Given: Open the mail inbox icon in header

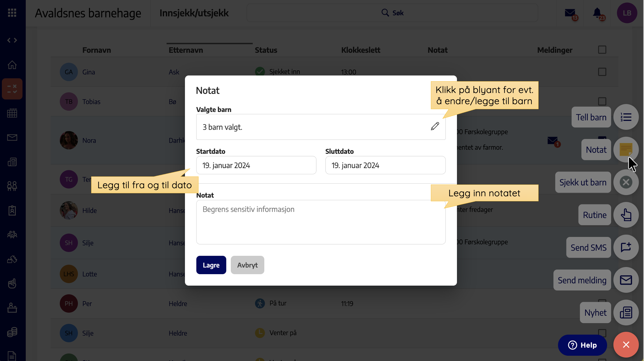Looking at the screenshot, I should [570, 13].
